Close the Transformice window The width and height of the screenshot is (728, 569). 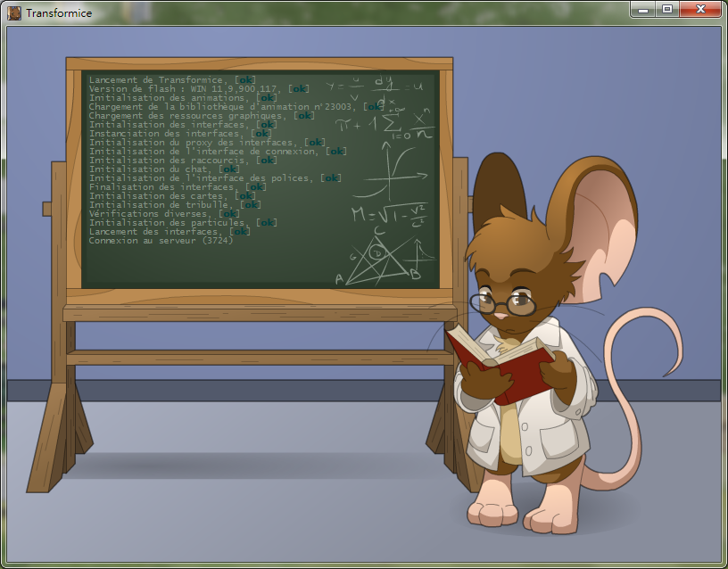[x=700, y=10]
